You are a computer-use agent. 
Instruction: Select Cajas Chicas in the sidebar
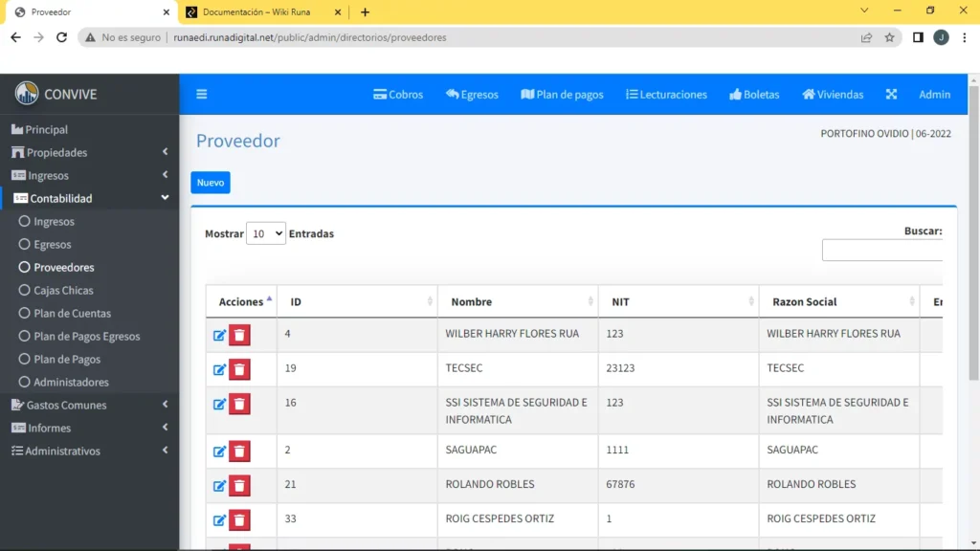63,290
